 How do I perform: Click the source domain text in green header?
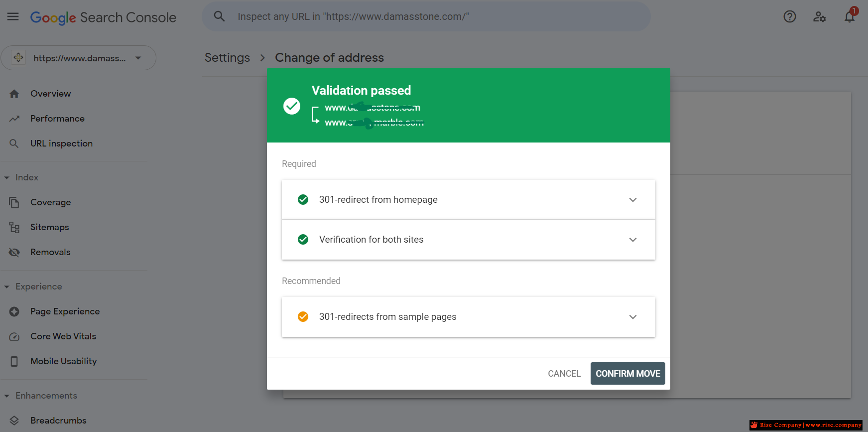[x=372, y=108]
